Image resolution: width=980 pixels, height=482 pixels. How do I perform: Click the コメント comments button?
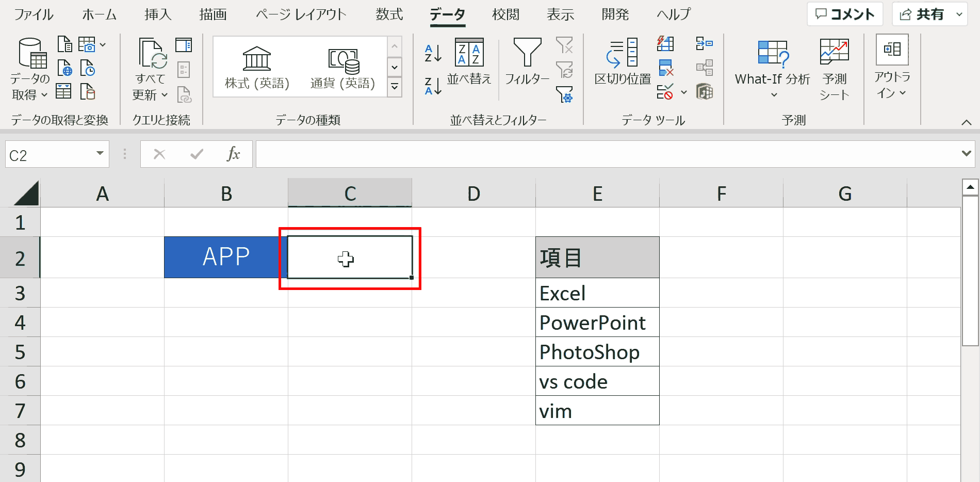[x=844, y=14]
